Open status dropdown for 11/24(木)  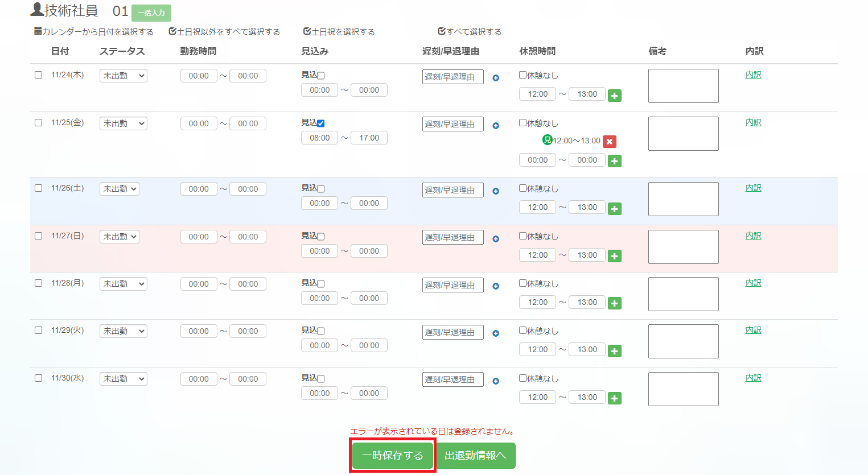(123, 76)
